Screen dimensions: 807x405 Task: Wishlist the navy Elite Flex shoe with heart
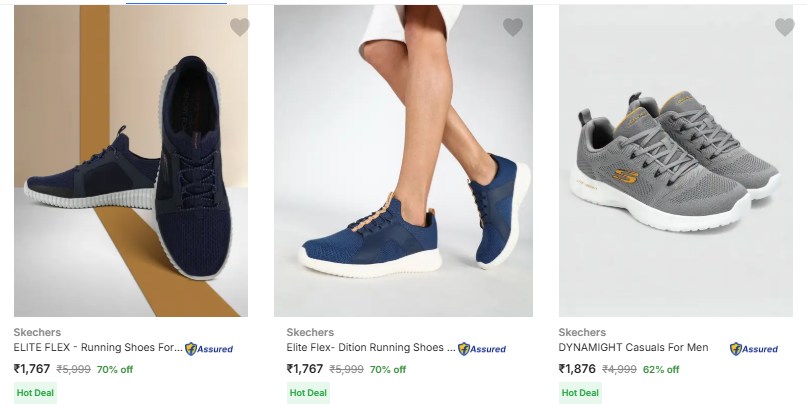(240, 28)
